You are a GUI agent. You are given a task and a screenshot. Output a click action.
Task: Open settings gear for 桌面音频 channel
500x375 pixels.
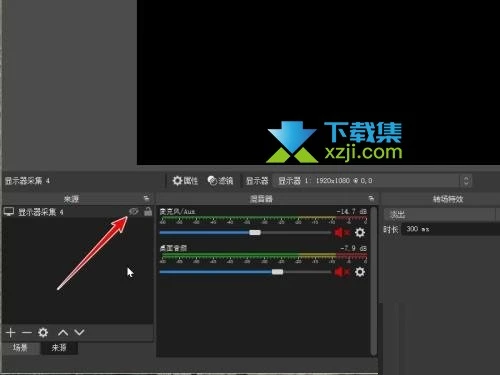pos(360,272)
